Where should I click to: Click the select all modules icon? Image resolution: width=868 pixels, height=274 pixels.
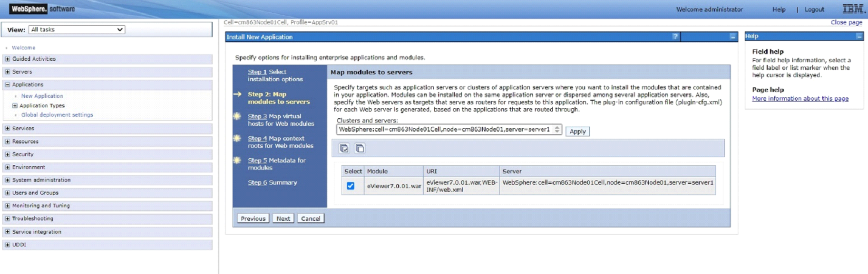pos(344,149)
